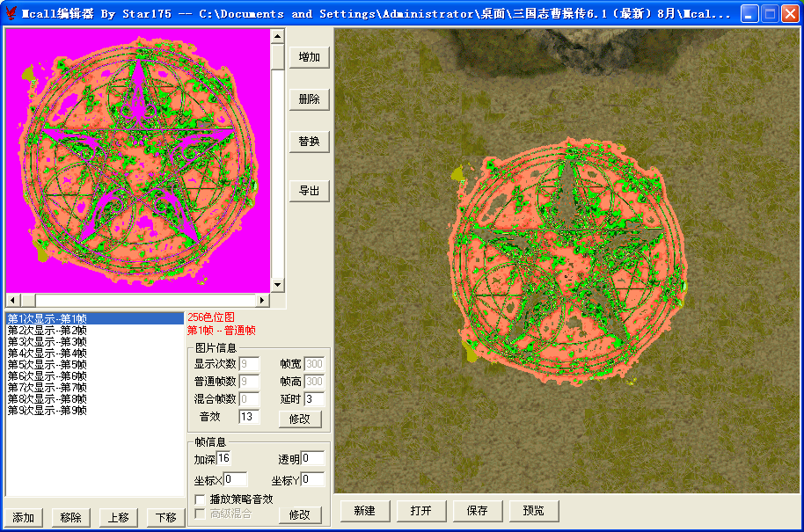Select list row 第2次显示--第2帧
The height and width of the screenshot is (532, 804).
click(94, 330)
